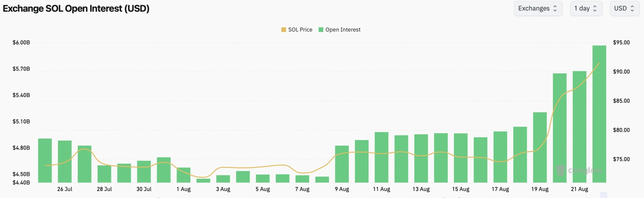This screenshot has height=198, width=644.
Task: Click the 26 Jul open interest bar
Action: pos(65,161)
